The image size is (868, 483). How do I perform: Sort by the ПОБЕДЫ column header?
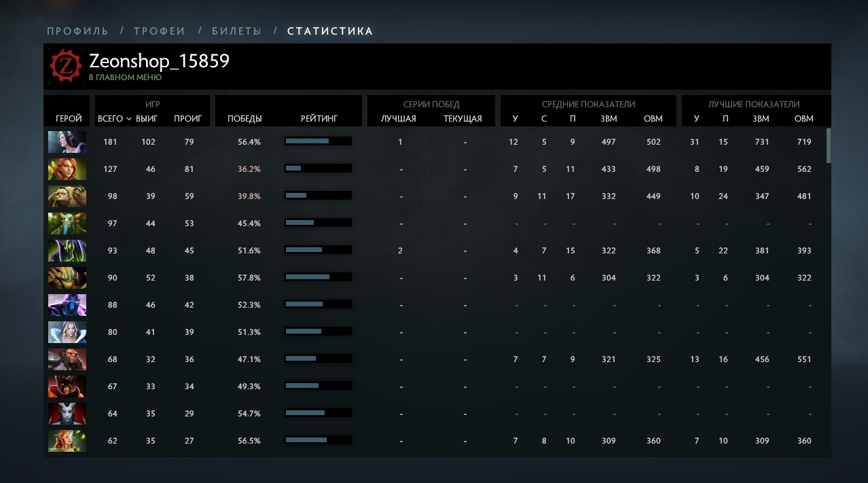click(245, 119)
